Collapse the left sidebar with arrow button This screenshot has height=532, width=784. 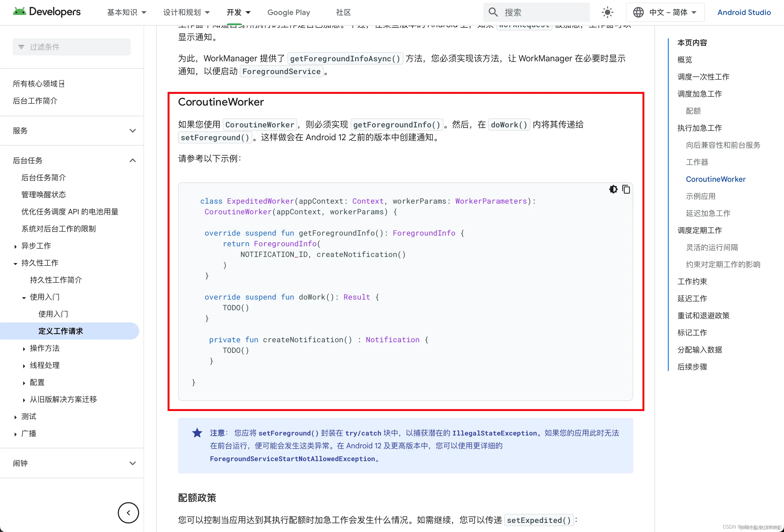point(128,513)
